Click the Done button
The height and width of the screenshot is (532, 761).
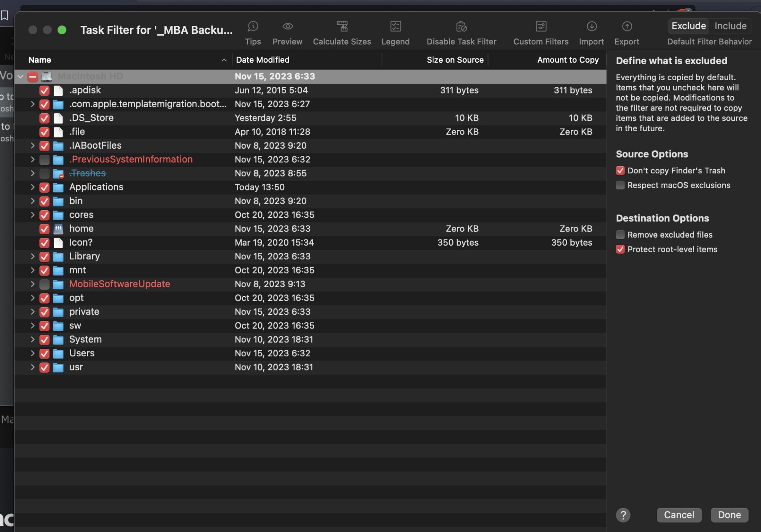pyautogui.click(x=729, y=515)
